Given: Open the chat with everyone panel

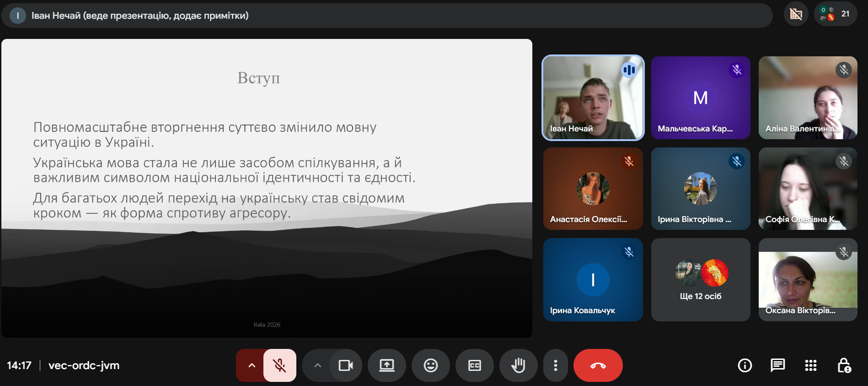Looking at the screenshot, I should coord(777,365).
